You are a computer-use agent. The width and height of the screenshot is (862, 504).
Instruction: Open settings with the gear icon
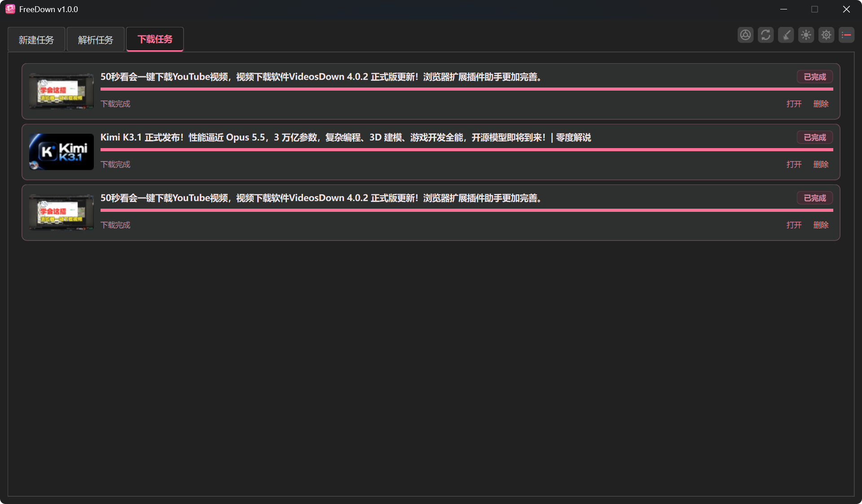[x=826, y=35]
